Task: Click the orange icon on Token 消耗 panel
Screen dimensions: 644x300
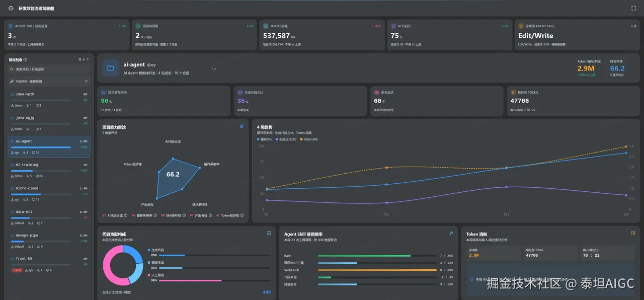Action: (x=633, y=233)
